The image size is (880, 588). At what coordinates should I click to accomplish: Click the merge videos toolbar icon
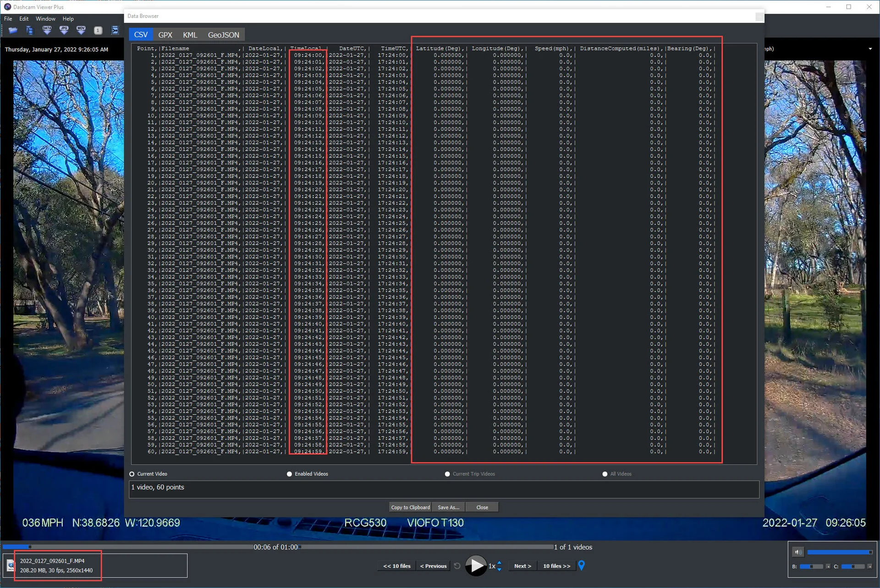coord(115,30)
